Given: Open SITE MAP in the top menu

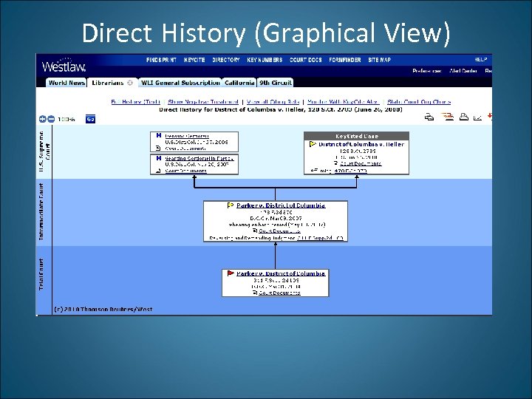Looking at the screenshot, I should point(380,60).
